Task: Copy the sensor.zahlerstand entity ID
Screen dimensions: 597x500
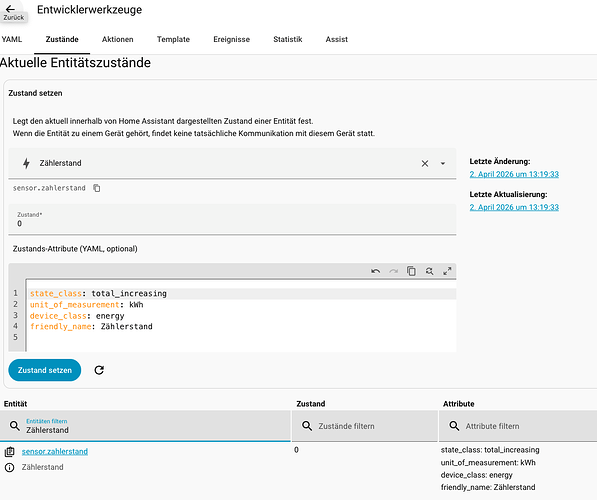Action: tap(97, 188)
